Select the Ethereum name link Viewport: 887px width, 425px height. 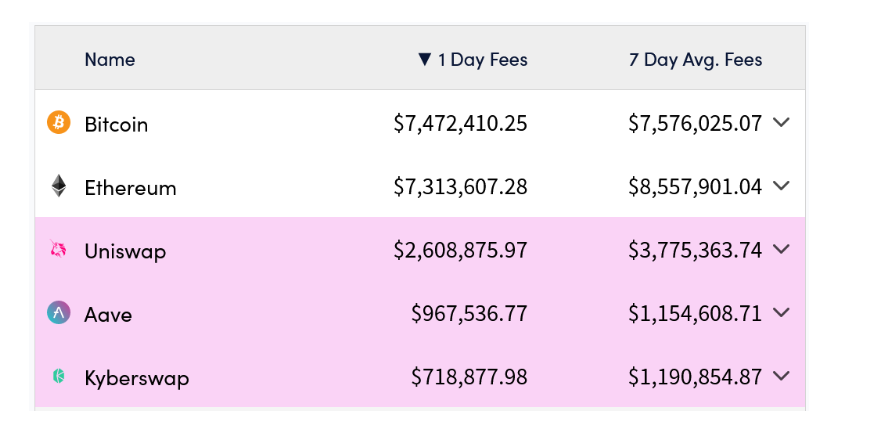coord(130,188)
